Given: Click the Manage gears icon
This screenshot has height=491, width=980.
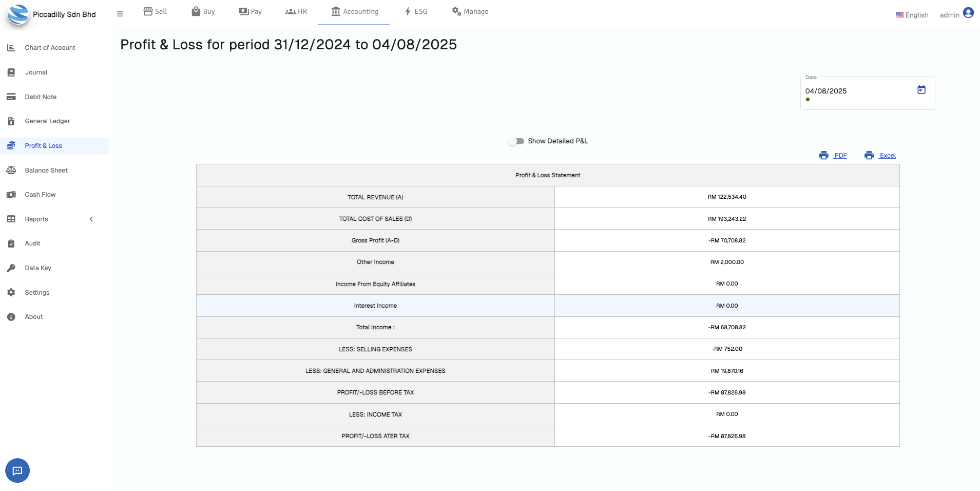Looking at the screenshot, I should point(456,11).
